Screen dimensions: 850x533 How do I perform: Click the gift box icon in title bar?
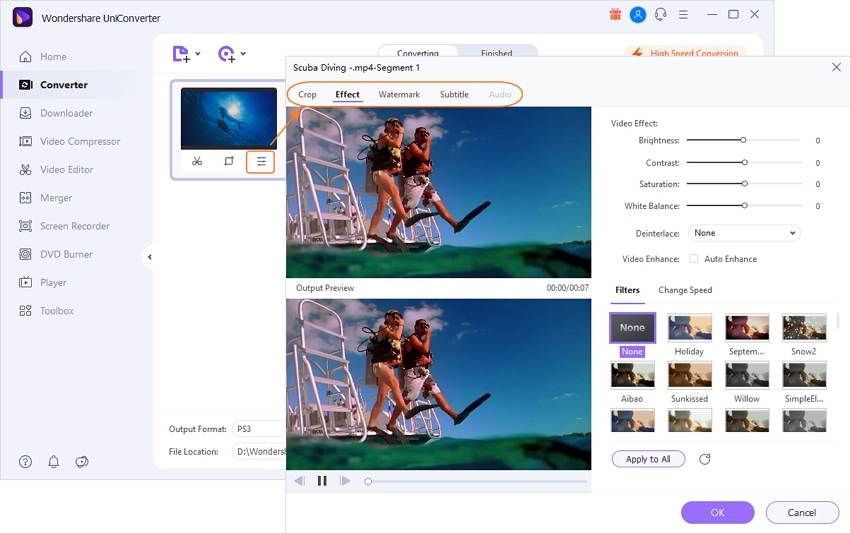[x=615, y=15]
